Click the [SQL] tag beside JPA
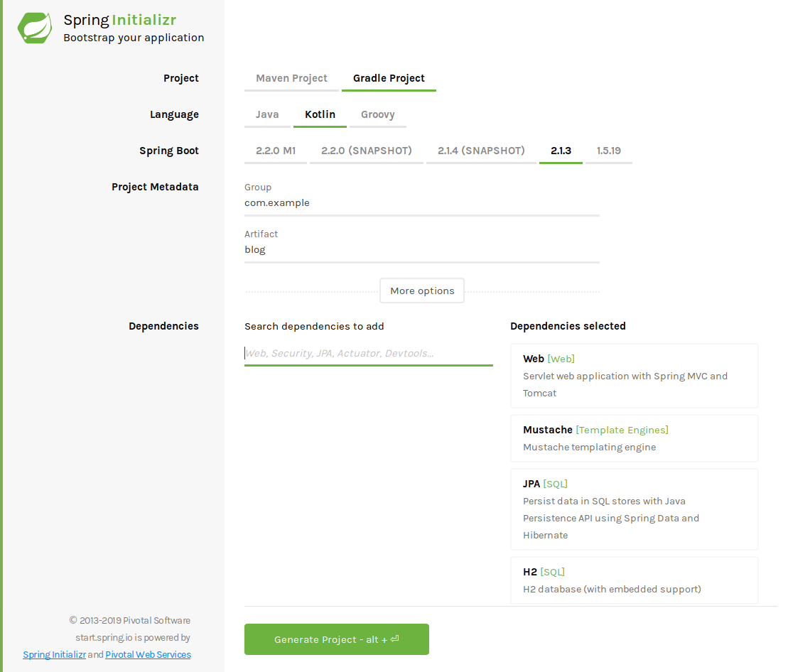The image size is (810, 672). tap(556, 484)
